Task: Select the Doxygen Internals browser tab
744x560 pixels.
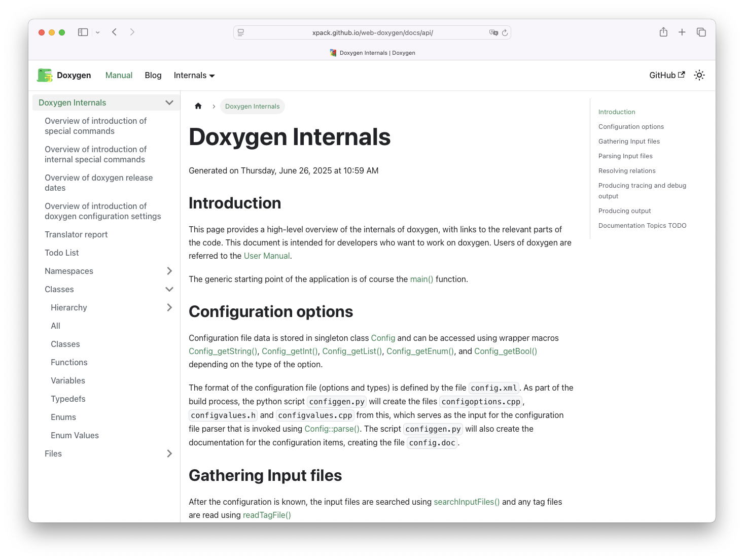Action: [372, 53]
